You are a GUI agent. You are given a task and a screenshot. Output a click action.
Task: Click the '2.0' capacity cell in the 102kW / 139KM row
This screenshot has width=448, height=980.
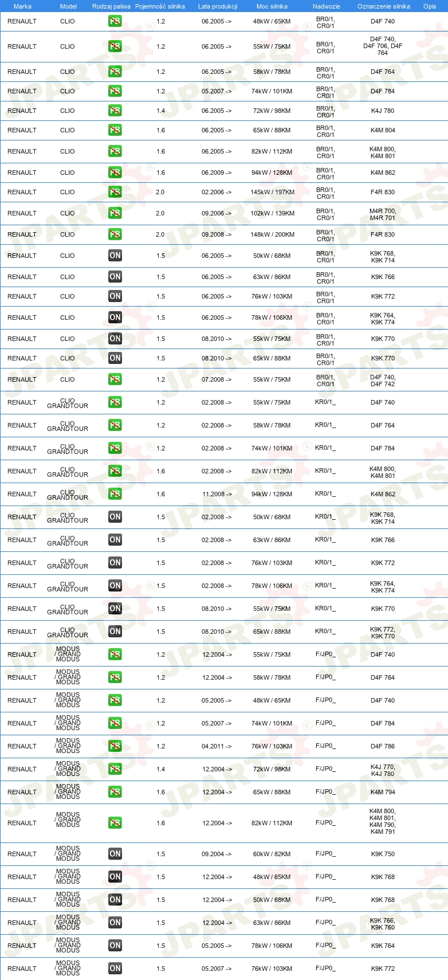click(160, 213)
